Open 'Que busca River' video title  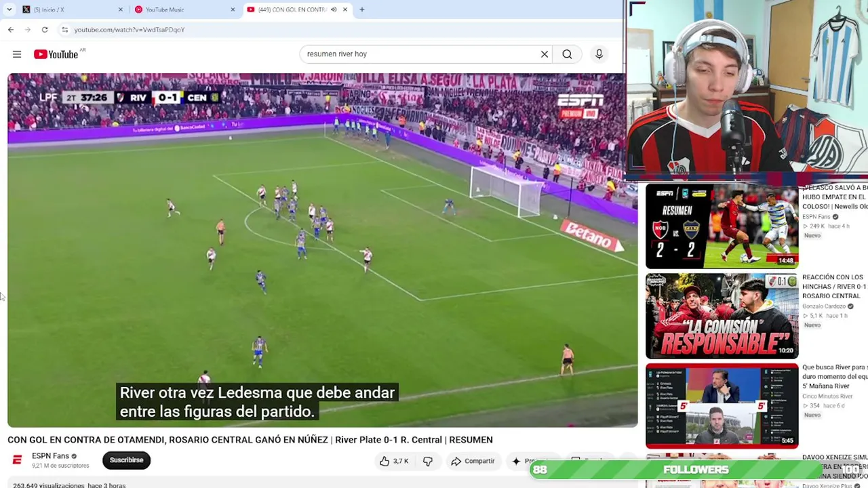tap(835, 376)
